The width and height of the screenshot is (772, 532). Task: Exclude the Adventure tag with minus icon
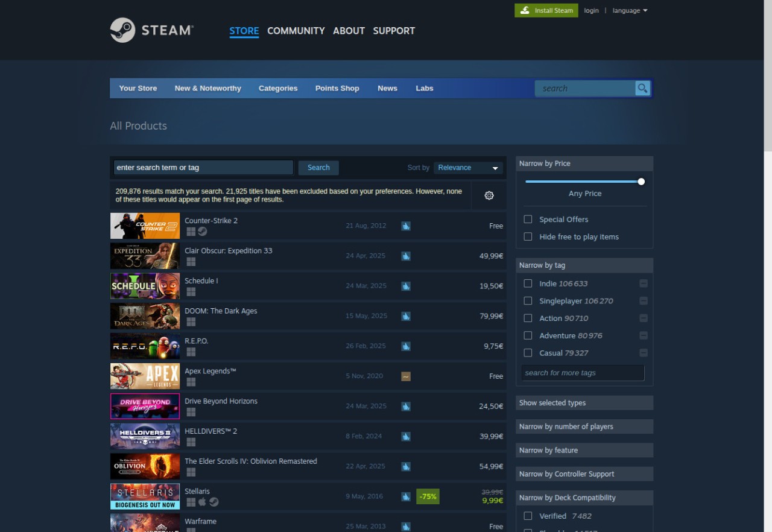click(x=644, y=335)
